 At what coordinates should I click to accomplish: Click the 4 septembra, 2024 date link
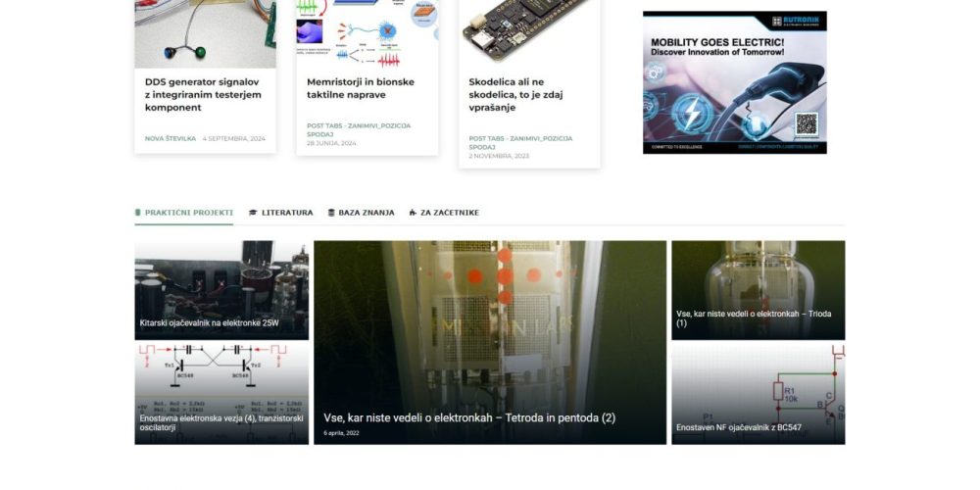[x=233, y=139]
